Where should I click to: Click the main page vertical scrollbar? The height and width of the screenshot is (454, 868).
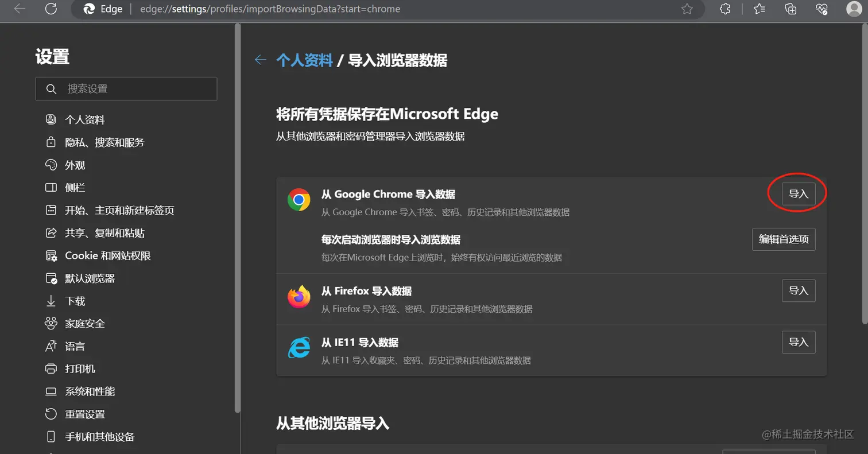(x=865, y=174)
